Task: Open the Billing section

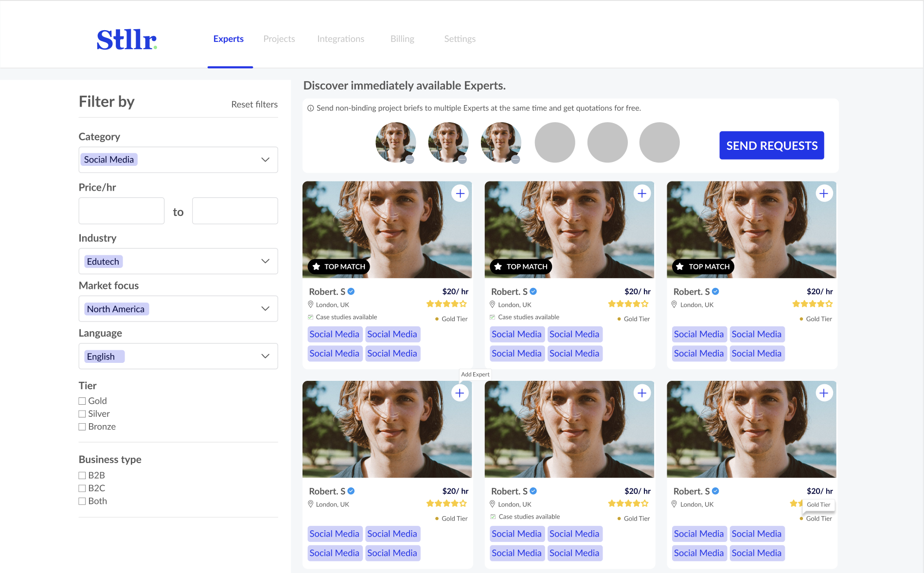Action: click(402, 39)
